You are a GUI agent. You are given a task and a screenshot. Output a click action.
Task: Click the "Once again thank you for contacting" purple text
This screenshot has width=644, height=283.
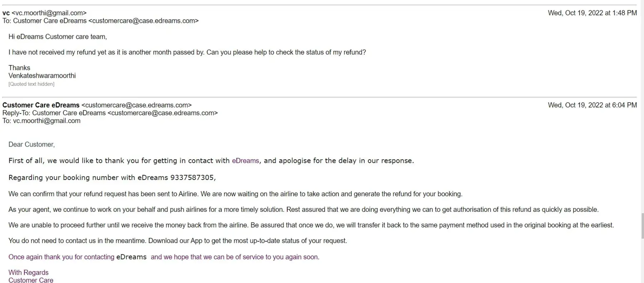point(61,257)
